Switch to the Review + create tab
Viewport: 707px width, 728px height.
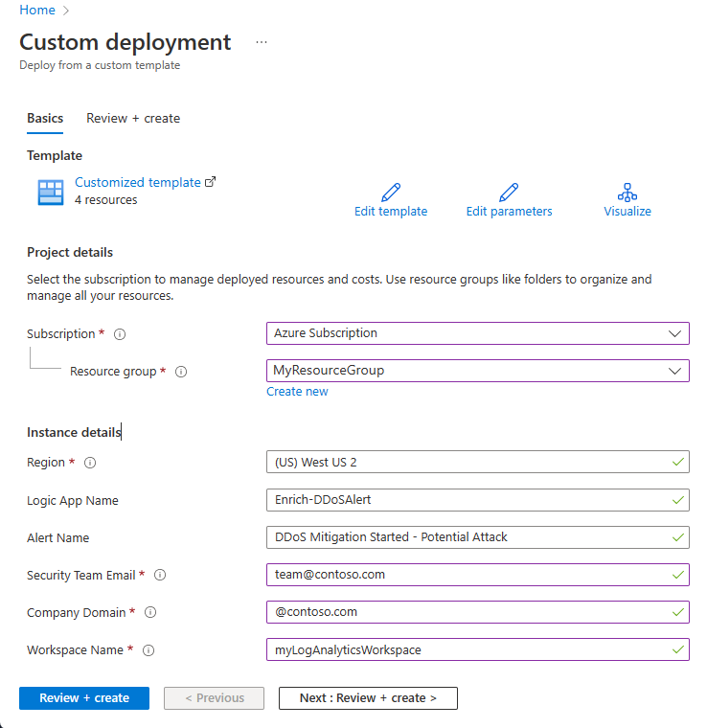pyautogui.click(x=133, y=119)
